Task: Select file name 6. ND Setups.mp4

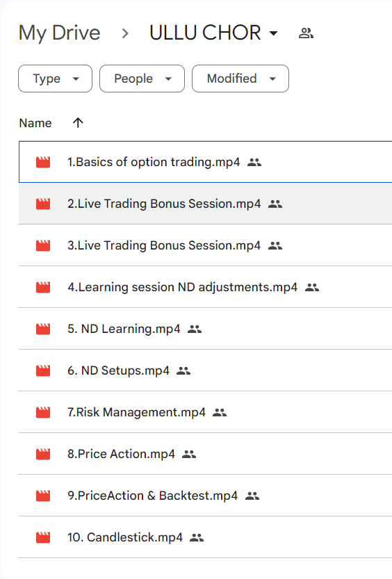Action: pyautogui.click(x=118, y=370)
